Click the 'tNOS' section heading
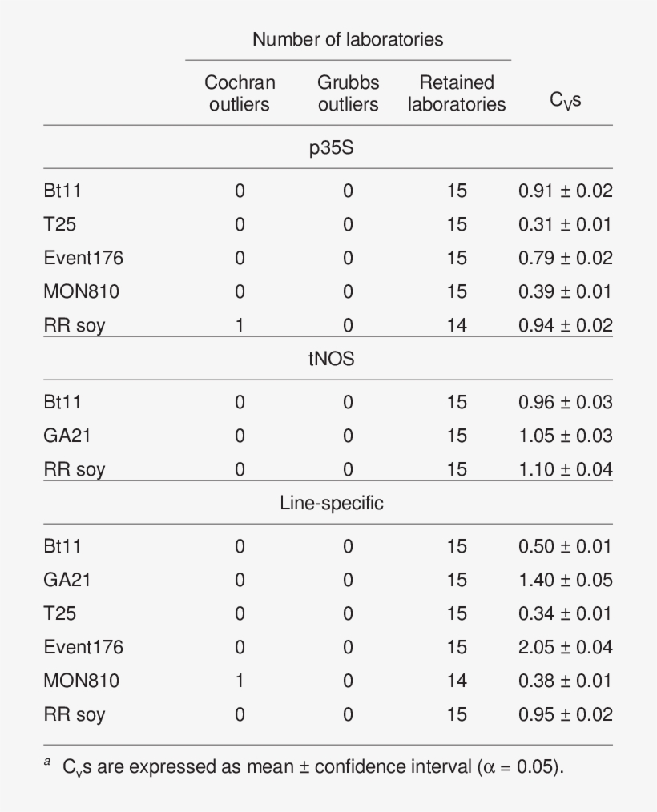 (331, 359)
